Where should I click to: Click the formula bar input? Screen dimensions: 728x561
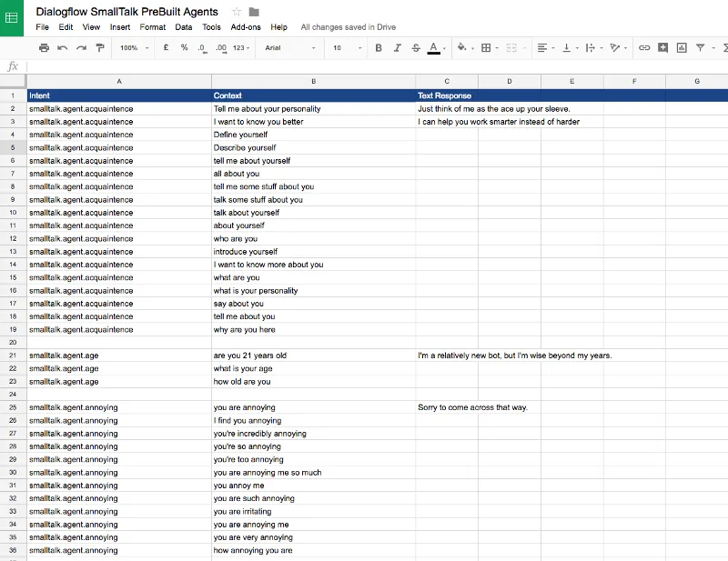point(377,66)
